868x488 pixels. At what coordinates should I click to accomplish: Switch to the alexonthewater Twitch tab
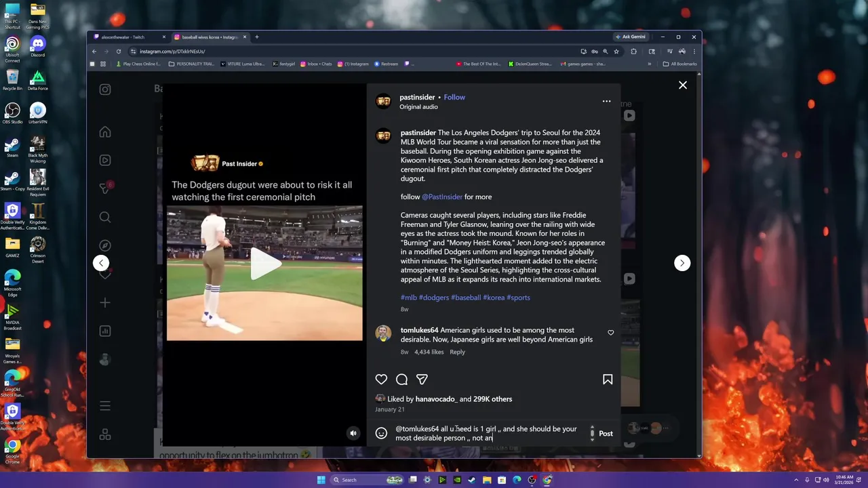128,37
